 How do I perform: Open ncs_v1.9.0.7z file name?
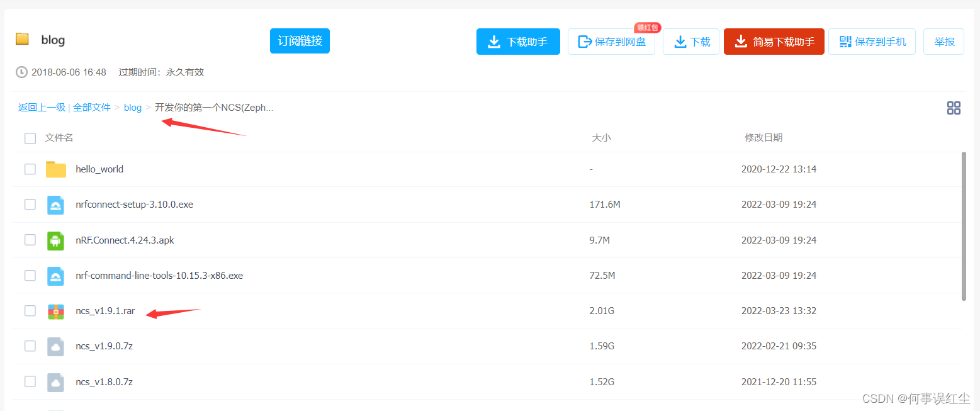[x=104, y=346]
